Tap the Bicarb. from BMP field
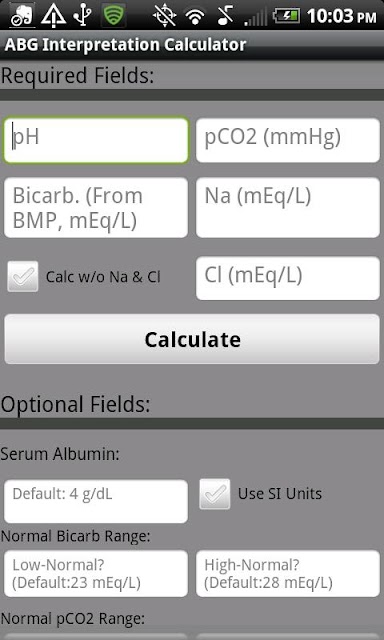The height and width of the screenshot is (640, 384). click(96, 207)
